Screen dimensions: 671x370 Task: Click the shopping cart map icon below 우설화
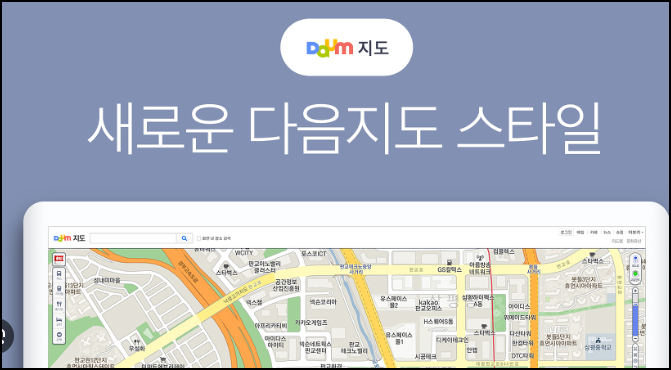pyautogui.click(x=162, y=359)
